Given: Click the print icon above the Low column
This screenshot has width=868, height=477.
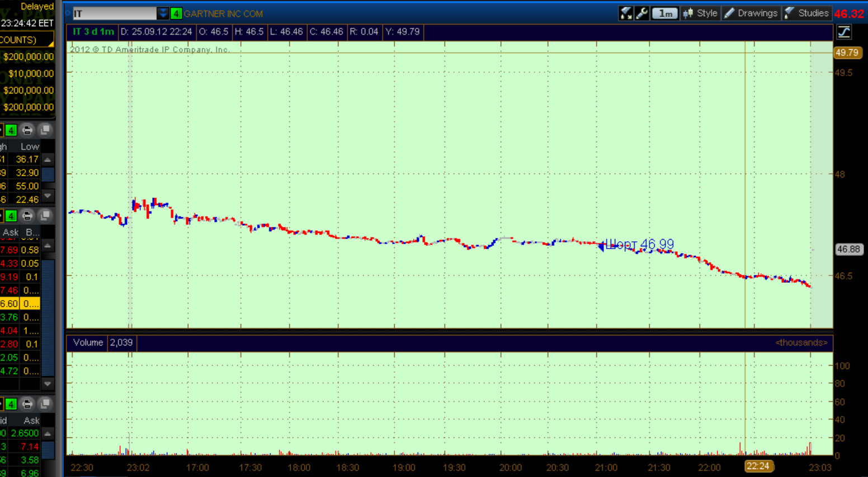Looking at the screenshot, I should tap(27, 130).
